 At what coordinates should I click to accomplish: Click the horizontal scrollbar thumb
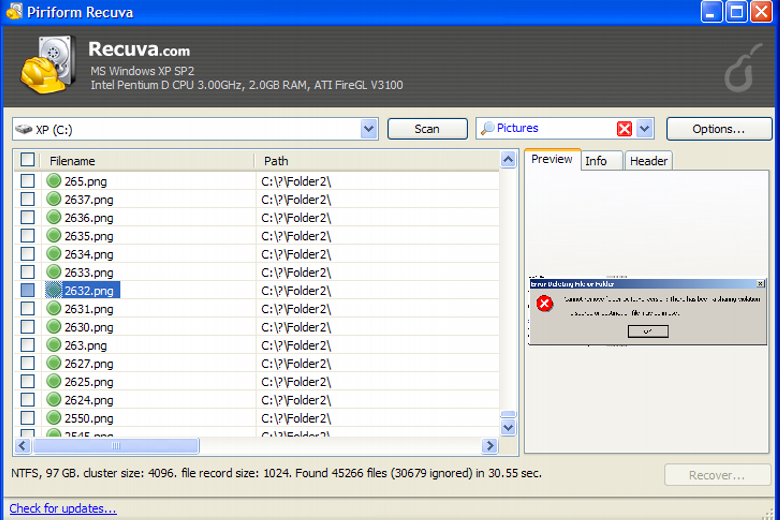(x=116, y=445)
